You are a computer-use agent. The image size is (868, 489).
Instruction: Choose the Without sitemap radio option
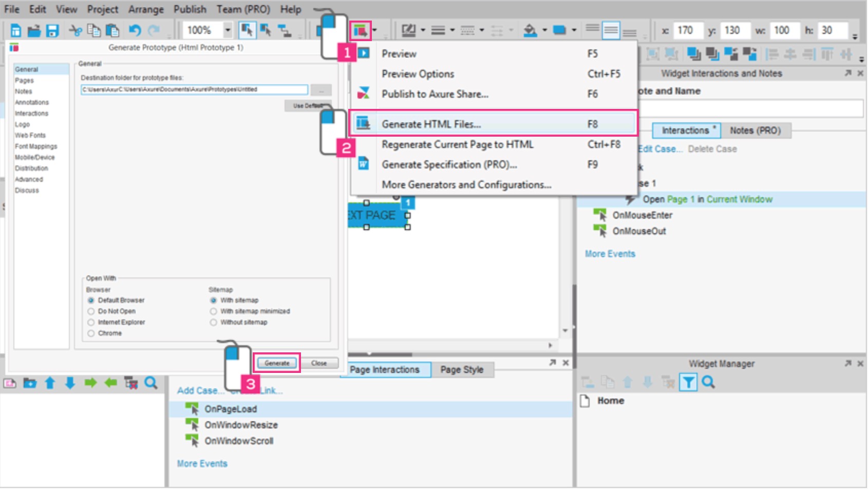click(213, 323)
